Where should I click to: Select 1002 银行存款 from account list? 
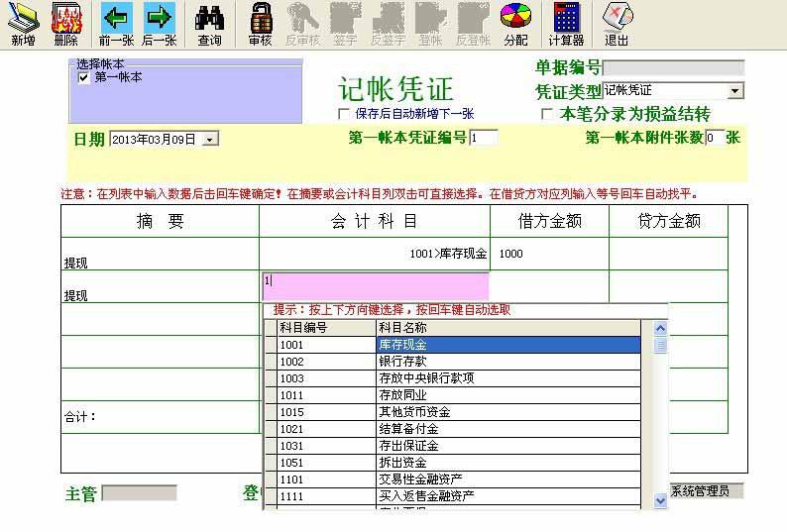coord(456,362)
